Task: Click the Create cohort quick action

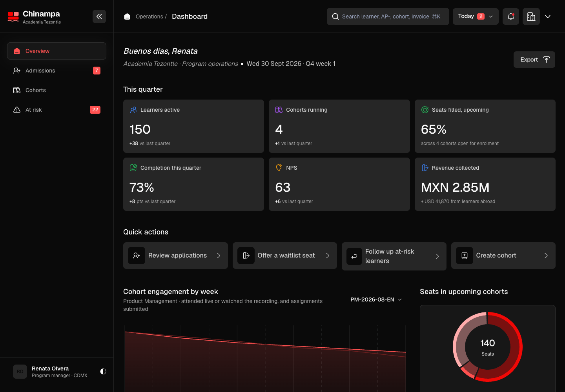Action: [503, 256]
